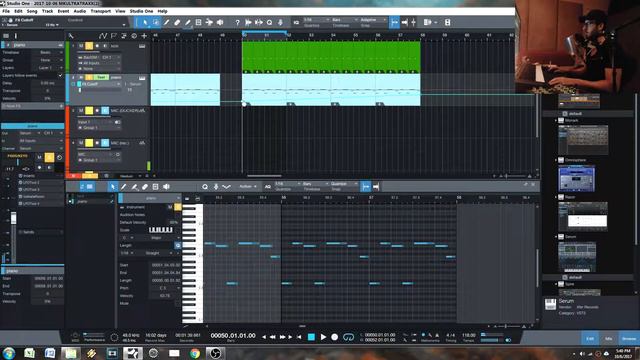The image size is (640, 360).
Task: Click the arrangement horizontal scrollbar
Action: 264,176
